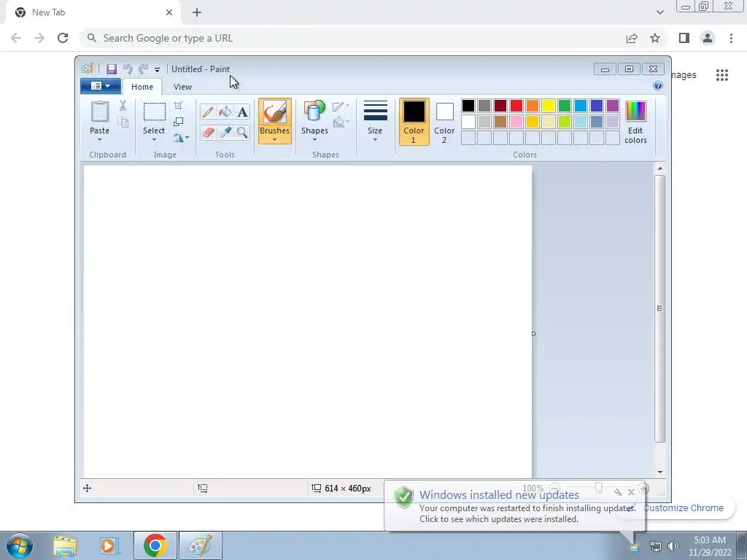Open the shape Outline dropdown
The image size is (747, 560).
[341, 106]
